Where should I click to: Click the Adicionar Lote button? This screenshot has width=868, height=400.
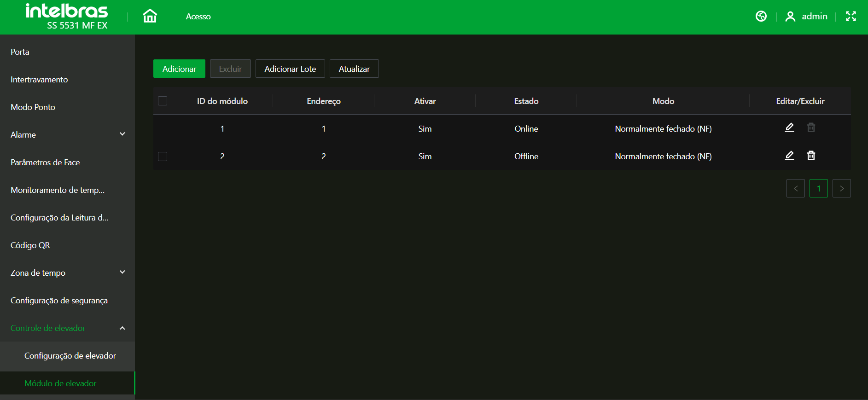click(x=290, y=69)
